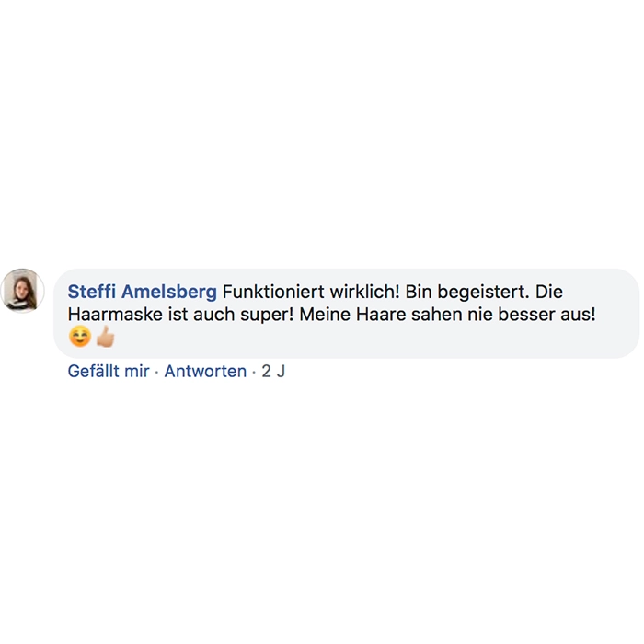Viewport: 644px width, 644px height.
Task: Open Steffi Amelsberg's profile picture
Action: click(22, 291)
